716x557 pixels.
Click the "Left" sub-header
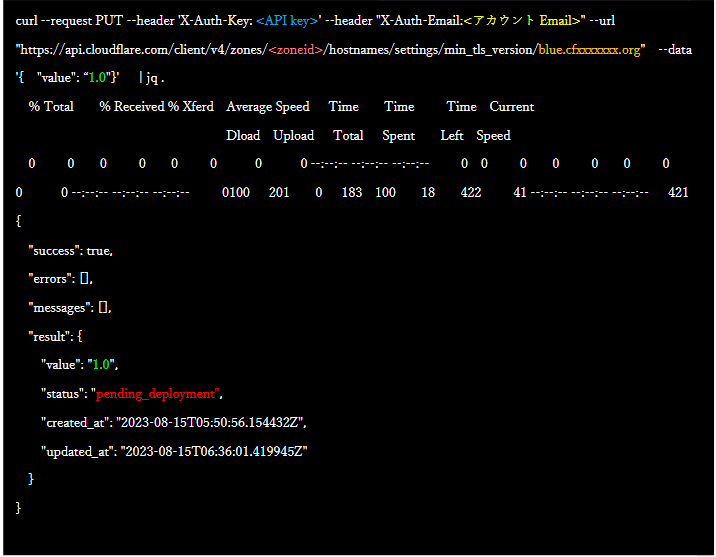(452, 136)
